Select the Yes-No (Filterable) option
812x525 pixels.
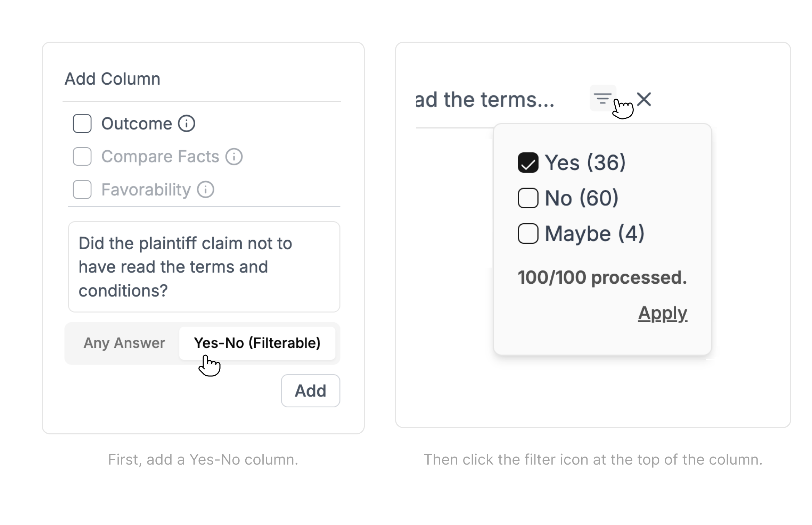(257, 343)
